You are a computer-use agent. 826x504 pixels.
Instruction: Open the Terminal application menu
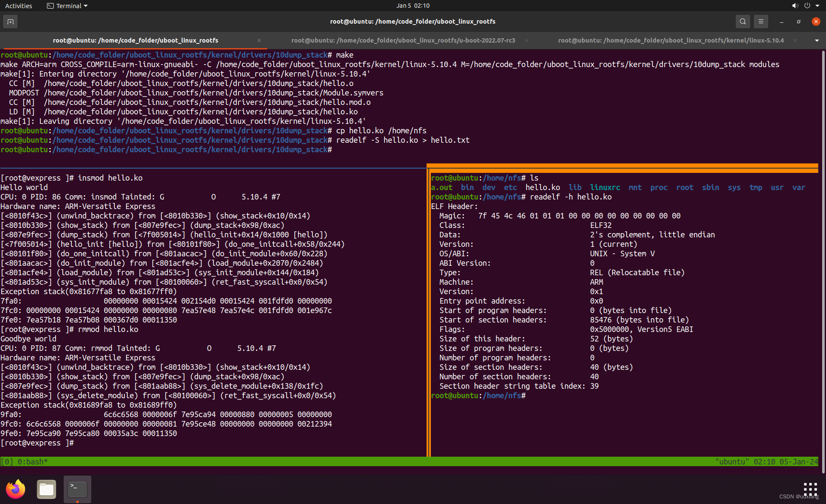(67, 6)
